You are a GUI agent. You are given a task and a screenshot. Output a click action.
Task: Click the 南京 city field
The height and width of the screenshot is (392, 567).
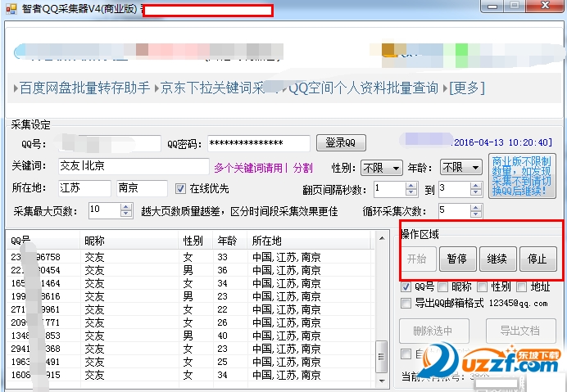click(x=142, y=188)
